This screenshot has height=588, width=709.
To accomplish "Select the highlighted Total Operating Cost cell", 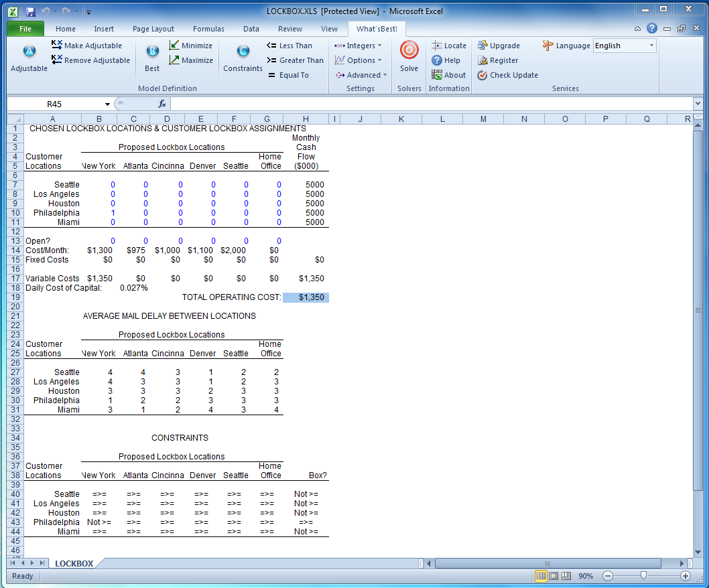I will click(x=306, y=297).
